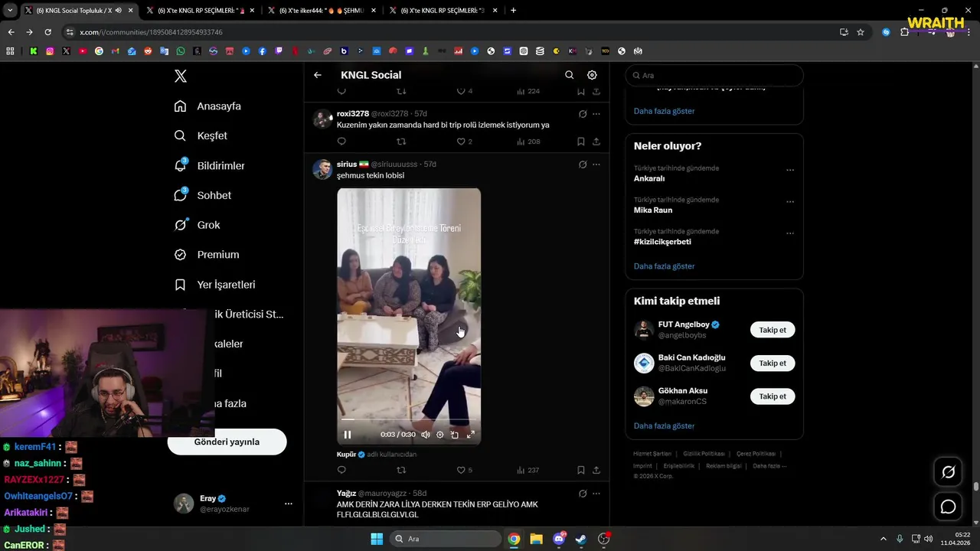Open Premium in sidebar
The width and height of the screenshot is (980, 551).
pyautogui.click(x=207, y=255)
